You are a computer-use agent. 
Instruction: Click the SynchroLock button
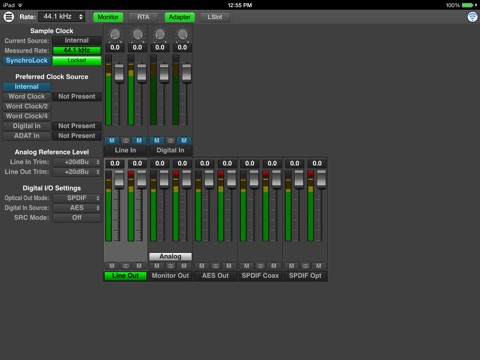pyautogui.click(x=27, y=61)
